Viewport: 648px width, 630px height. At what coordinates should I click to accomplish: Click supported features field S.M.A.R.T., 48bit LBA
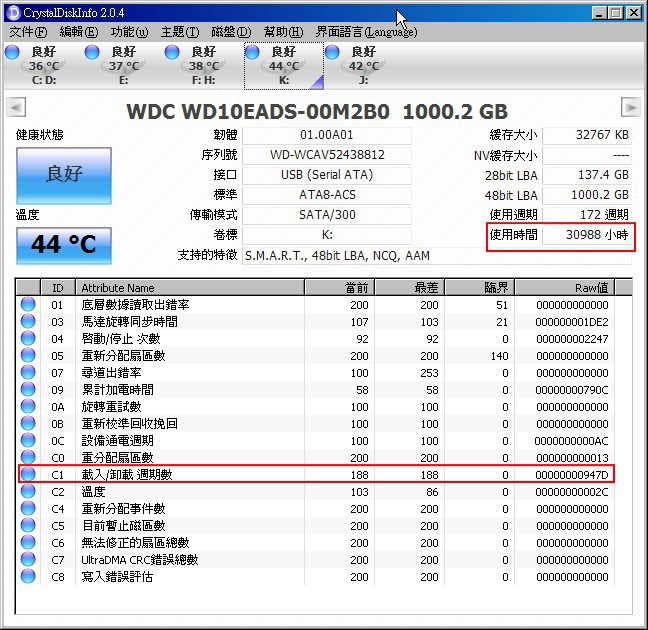click(x=437, y=255)
